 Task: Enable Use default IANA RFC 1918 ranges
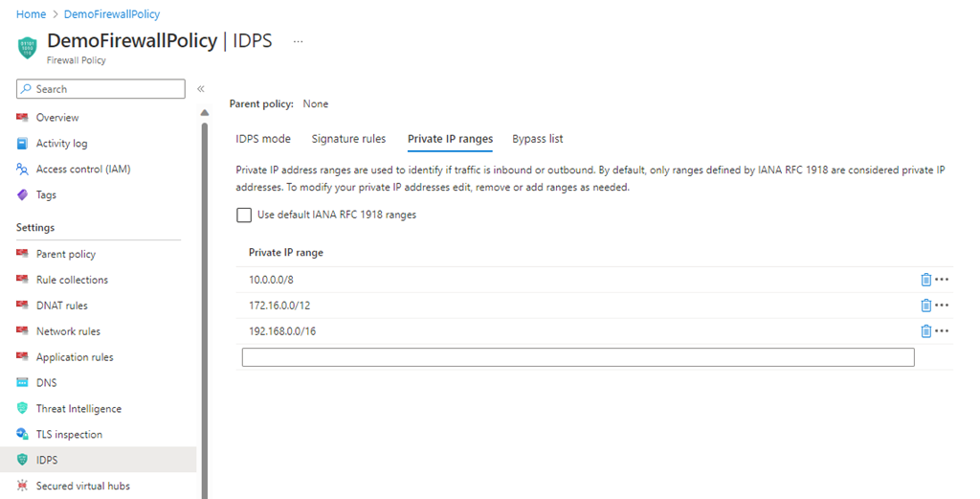tap(244, 215)
